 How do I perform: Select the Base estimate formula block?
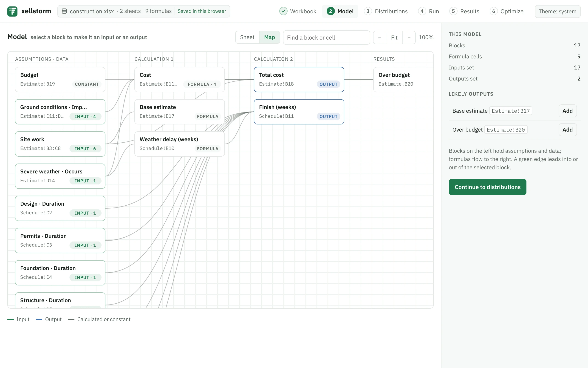pyautogui.click(x=180, y=112)
